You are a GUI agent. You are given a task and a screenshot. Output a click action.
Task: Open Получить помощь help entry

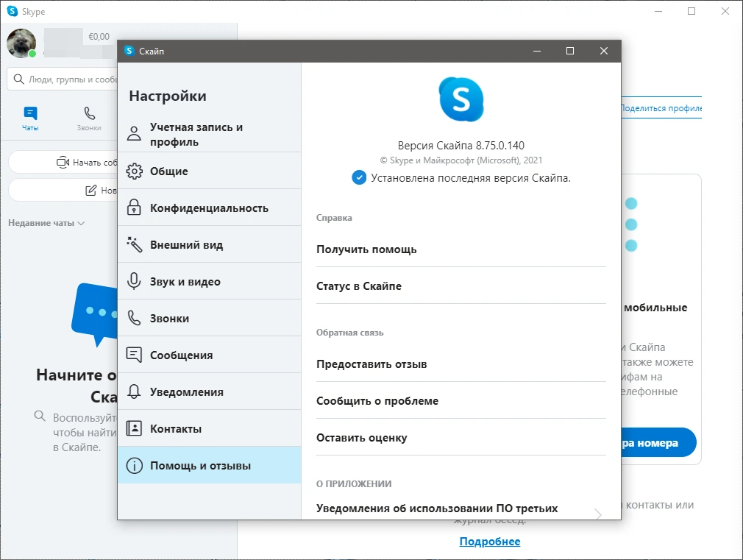coord(461,249)
